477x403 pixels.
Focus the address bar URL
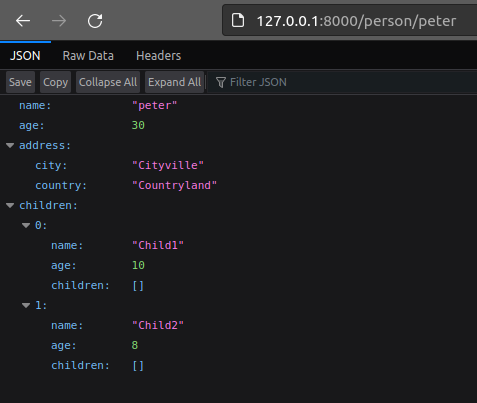356,21
